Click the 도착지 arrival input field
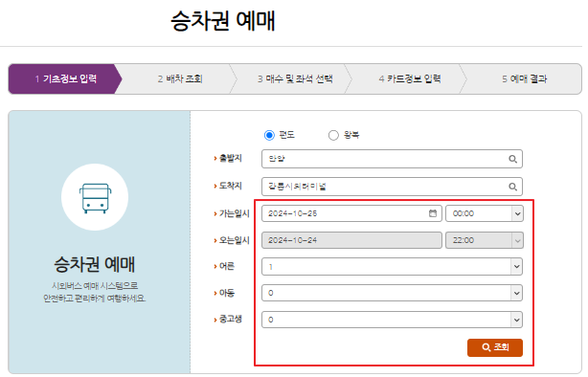 (x=392, y=187)
